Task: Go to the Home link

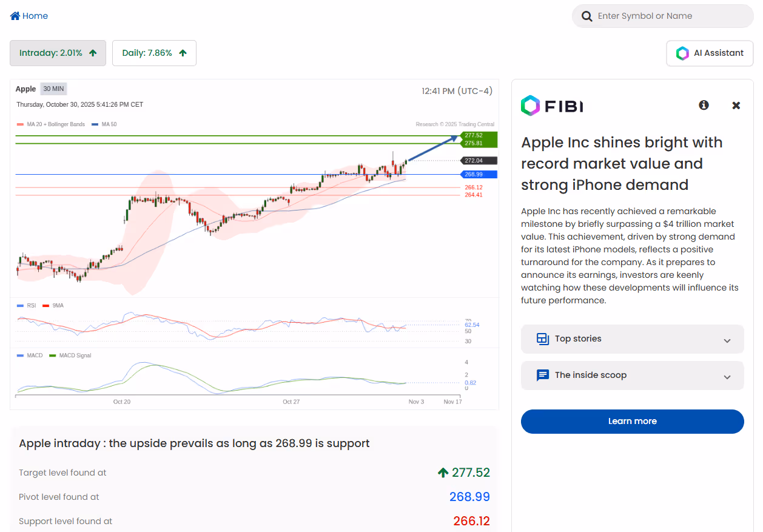Action: click(x=29, y=16)
